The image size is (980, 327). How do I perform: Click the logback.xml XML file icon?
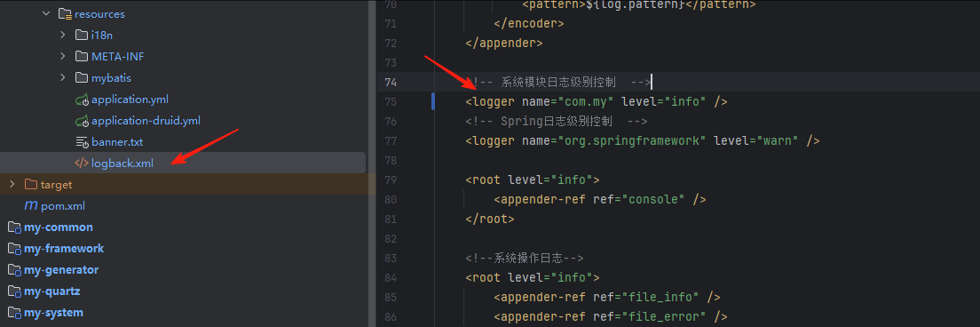82,163
